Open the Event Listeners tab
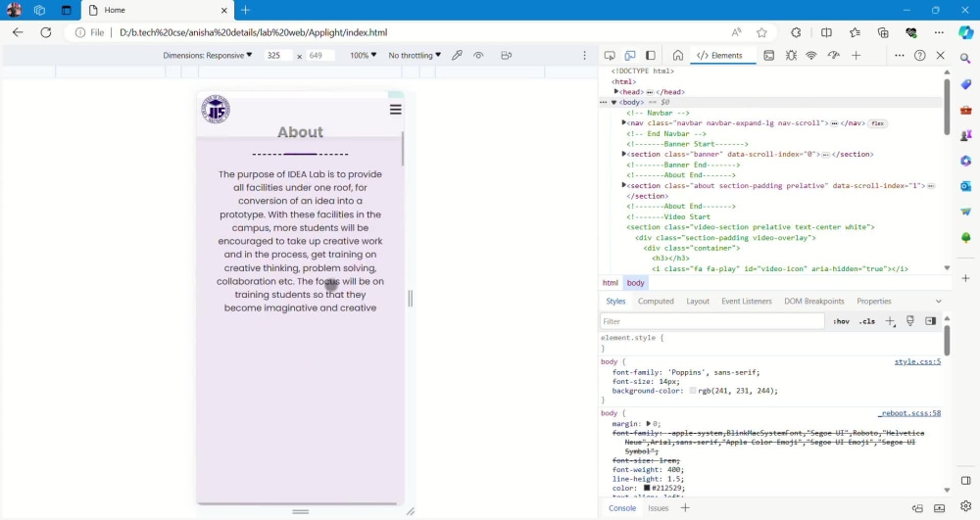The width and height of the screenshot is (980, 520). click(746, 301)
